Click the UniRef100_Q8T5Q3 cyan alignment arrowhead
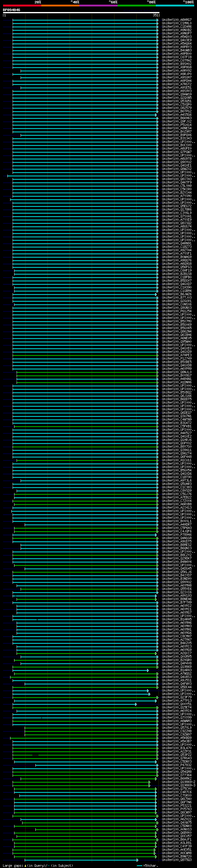Screen dimensions: 197x868 [x=137, y=860]
